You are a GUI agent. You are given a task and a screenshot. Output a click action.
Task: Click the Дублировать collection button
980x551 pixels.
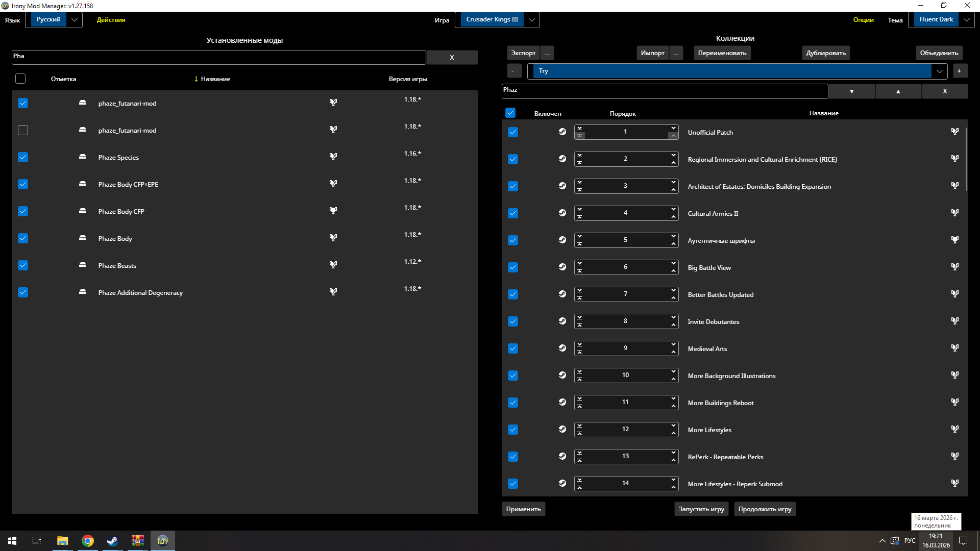click(x=826, y=53)
